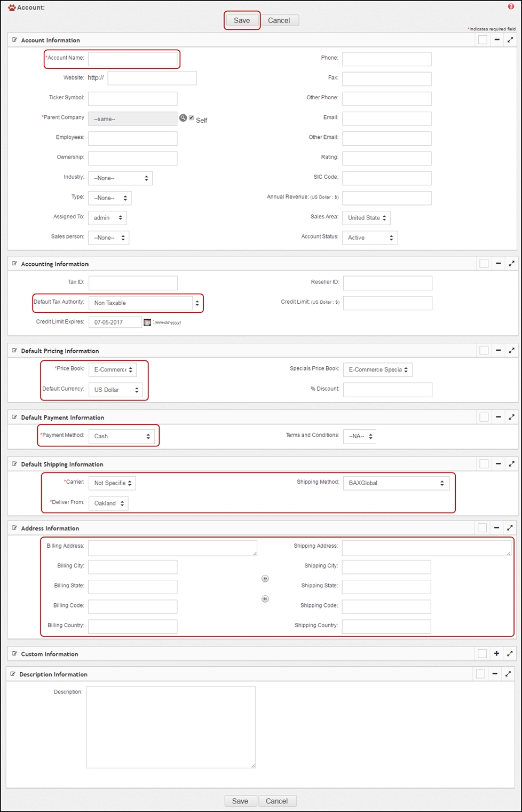
Task: Tick the Default Shipping Information header checkbox
Action: point(484,464)
